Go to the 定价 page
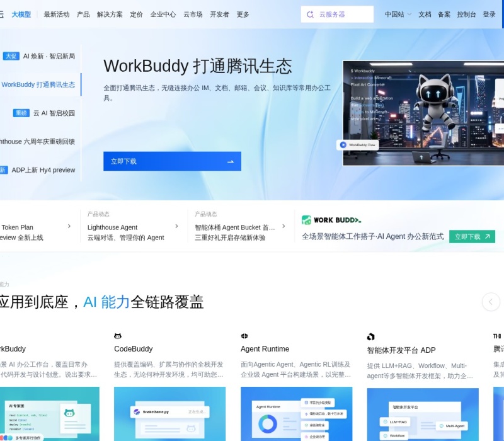 tap(136, 14)
